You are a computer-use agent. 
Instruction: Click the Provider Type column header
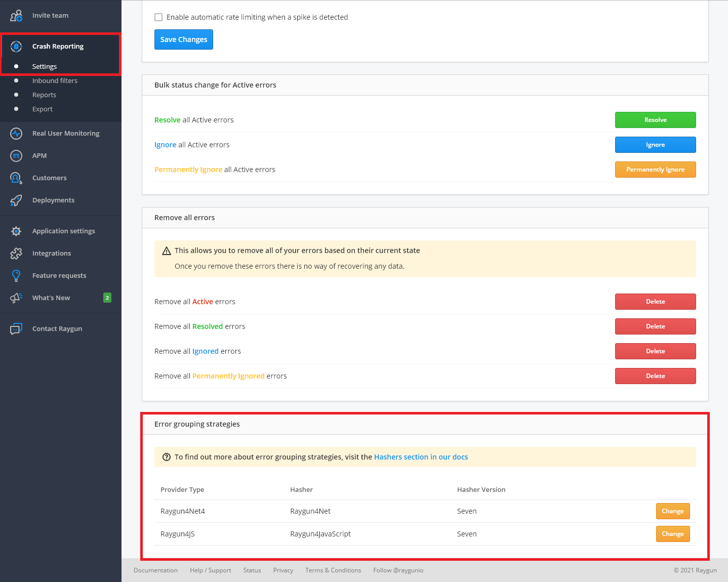click(182, 490)
